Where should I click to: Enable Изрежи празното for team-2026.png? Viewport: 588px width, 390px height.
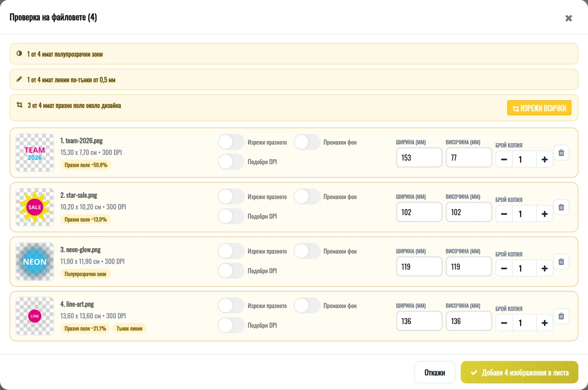(231, 142)
